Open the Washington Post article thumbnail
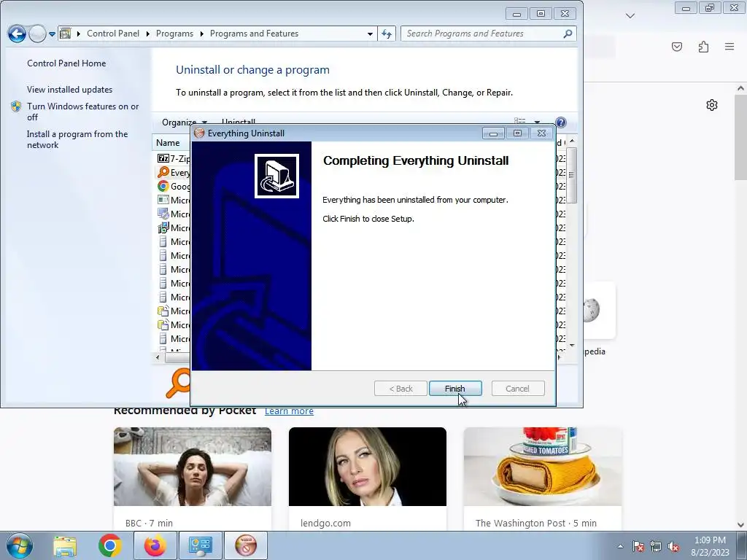This screenshot has width=747, height=560. (543, 467)
